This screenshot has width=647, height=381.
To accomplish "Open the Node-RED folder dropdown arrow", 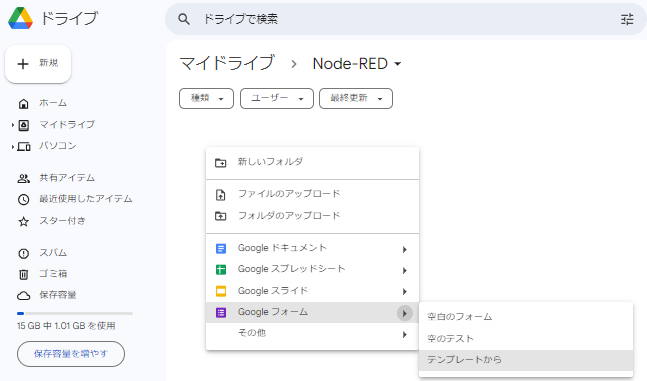I will (x=397, y=64).
